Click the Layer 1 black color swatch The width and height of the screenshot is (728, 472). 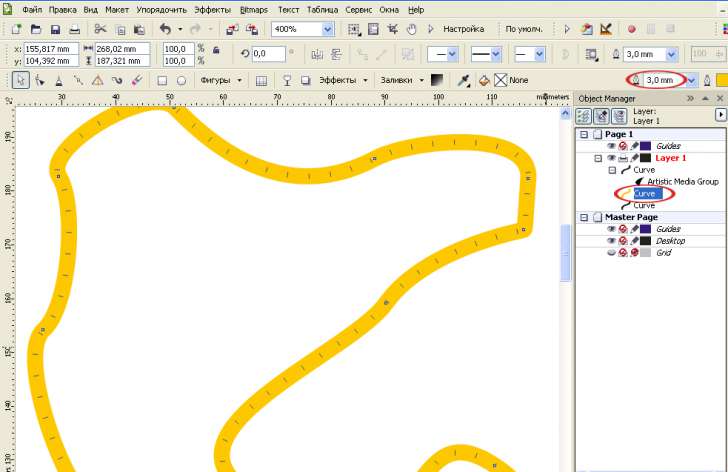click(646, 158)
